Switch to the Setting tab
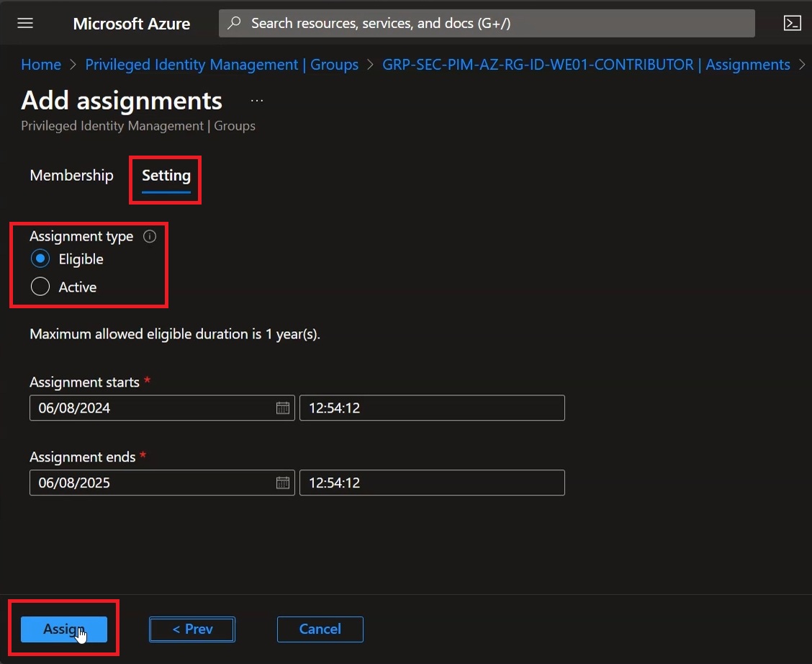This screenshot has height=664, width=812. [x=166, y=176]
